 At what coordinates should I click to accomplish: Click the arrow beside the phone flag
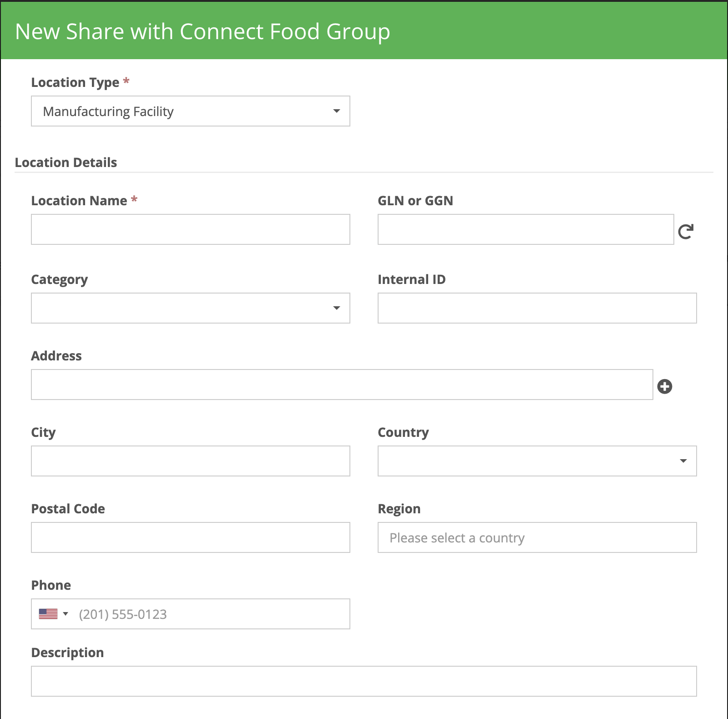[66, 614]
